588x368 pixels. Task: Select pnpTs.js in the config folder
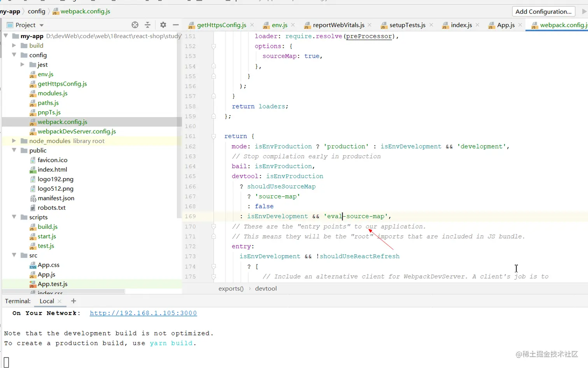pyautogui.click(x=49, y=112)
